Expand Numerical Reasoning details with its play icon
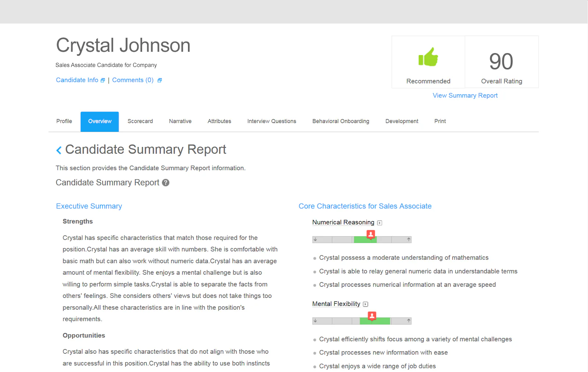 (x=380, y=222)
